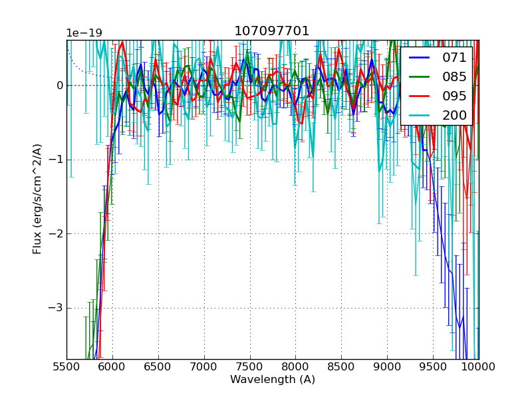Click the −2 y-axis tick label
The image size is (532, 399).
56,233
